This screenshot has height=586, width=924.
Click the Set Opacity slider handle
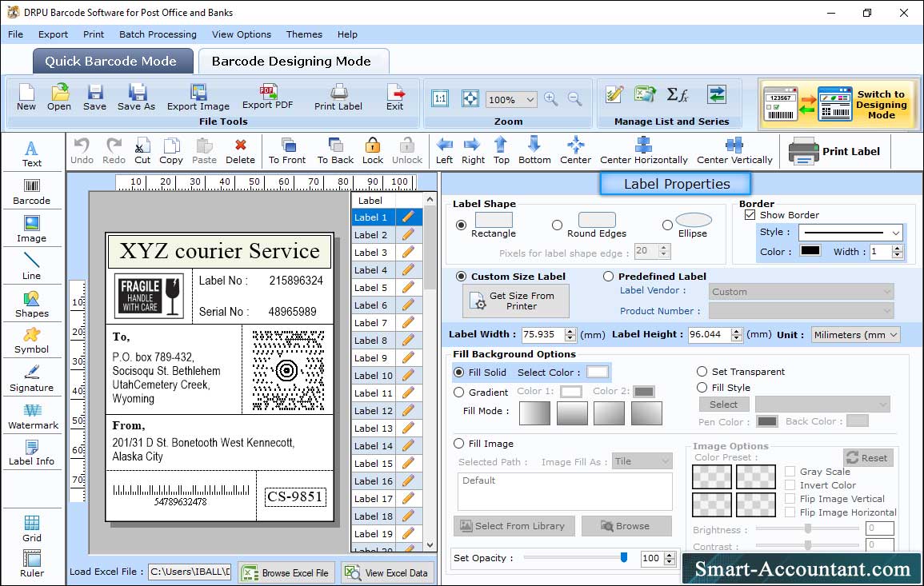pos(624,557)
